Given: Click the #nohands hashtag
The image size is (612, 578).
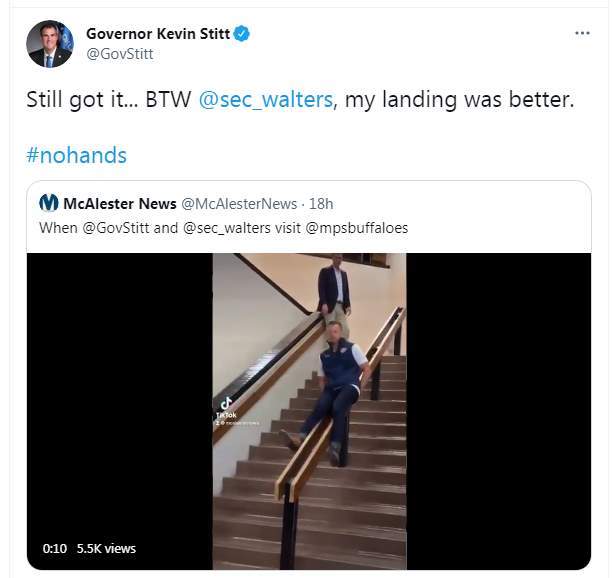Looking at the screenshot, I should (76, 155).
